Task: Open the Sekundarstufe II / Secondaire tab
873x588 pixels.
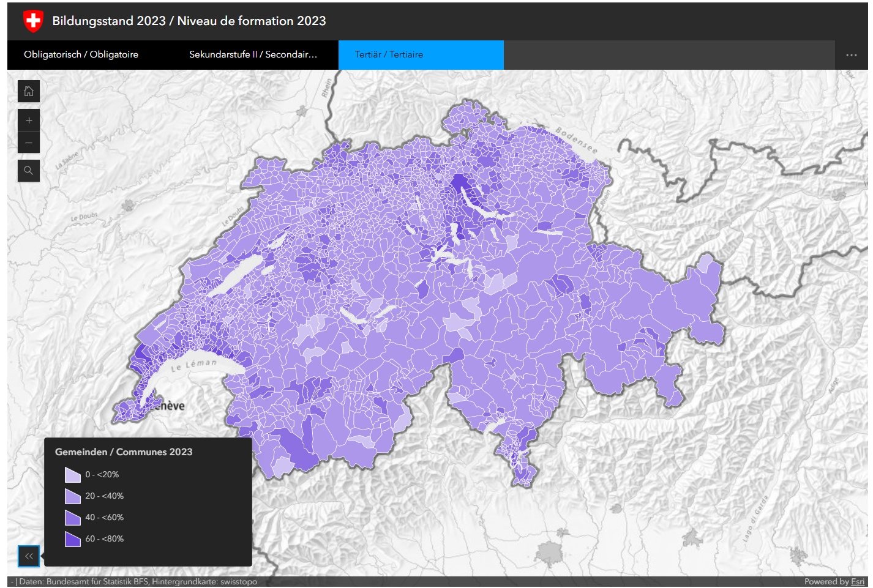Action: (253, 54)
